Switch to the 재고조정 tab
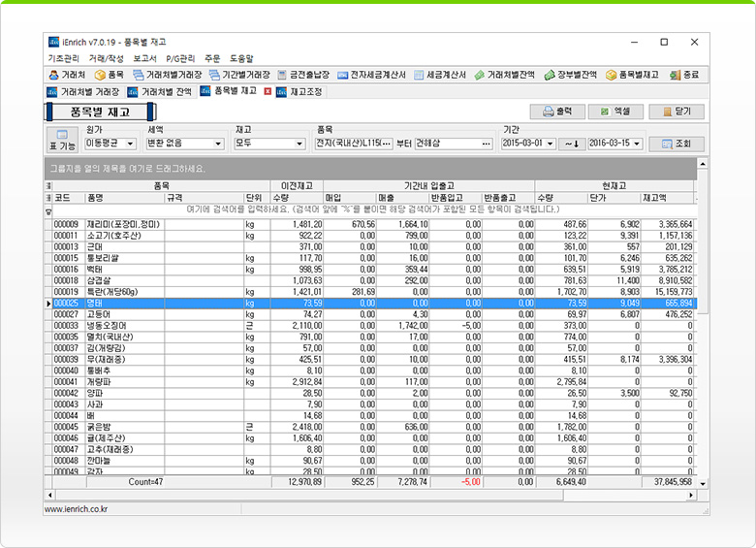Viewport: 756px width, 548px height. pyautogui.click(x=299, y=91)
